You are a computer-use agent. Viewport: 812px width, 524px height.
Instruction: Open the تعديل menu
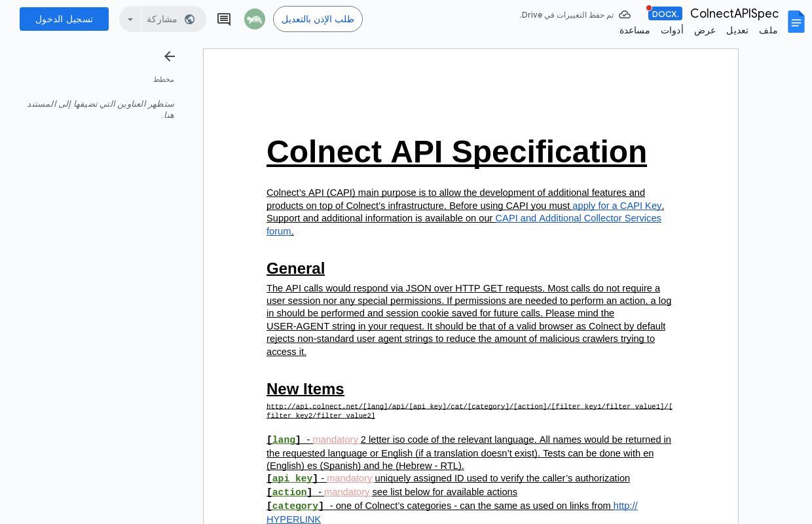[x=737, y=30]
